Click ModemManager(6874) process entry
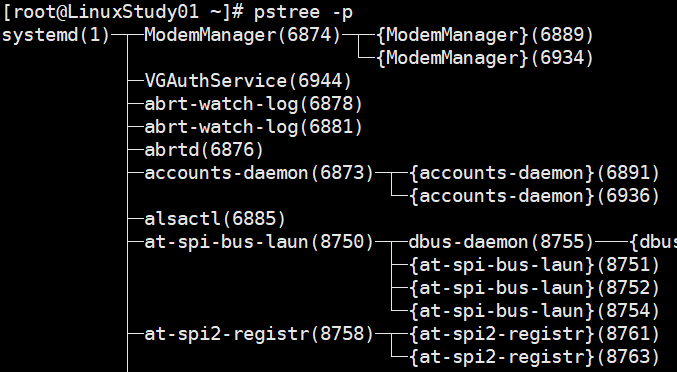This screenshot has width=677, height=372. click(243, 35)
